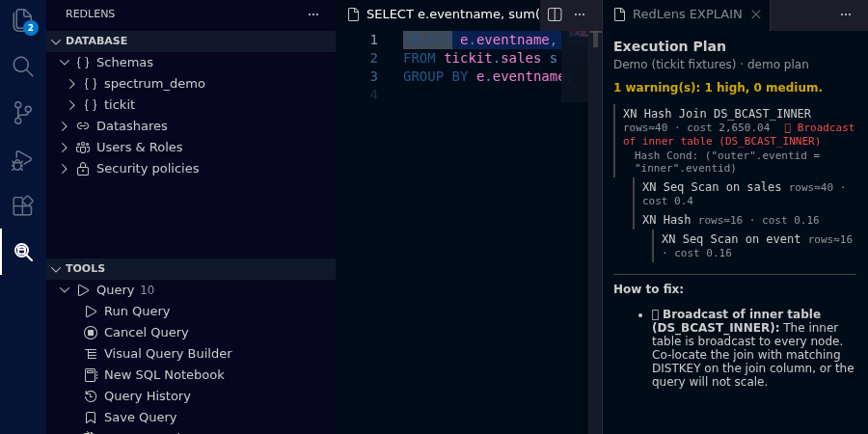This screenshot has height=434, width=868.
Task: Open Search in the activity bar
Action: pos(23,67)
